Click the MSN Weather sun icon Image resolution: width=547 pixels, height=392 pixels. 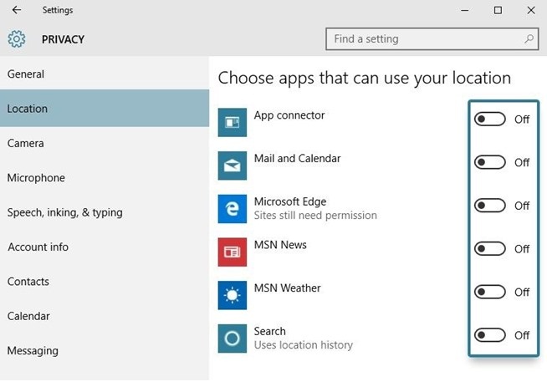point(232,295)
